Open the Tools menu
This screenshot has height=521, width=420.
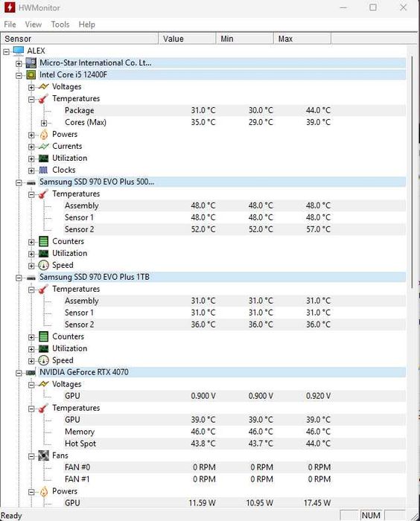click(x=60, y=25)
